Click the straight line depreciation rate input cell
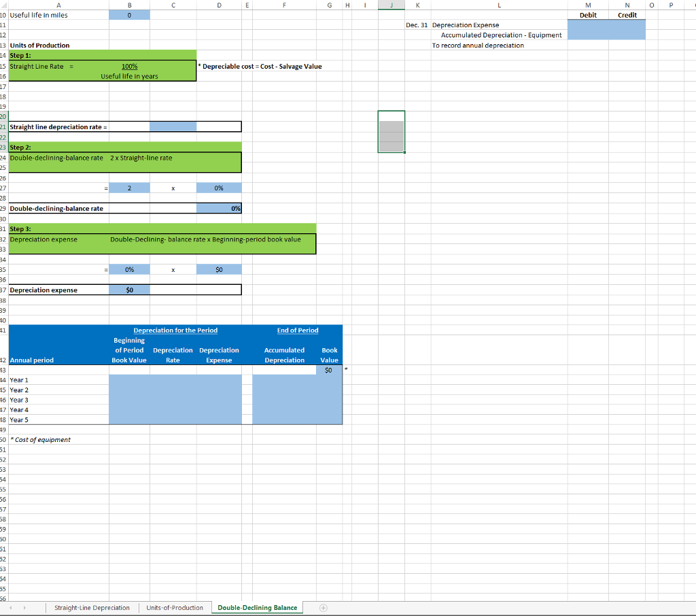Viewport: 696px width, 616px height. point(173,126)
